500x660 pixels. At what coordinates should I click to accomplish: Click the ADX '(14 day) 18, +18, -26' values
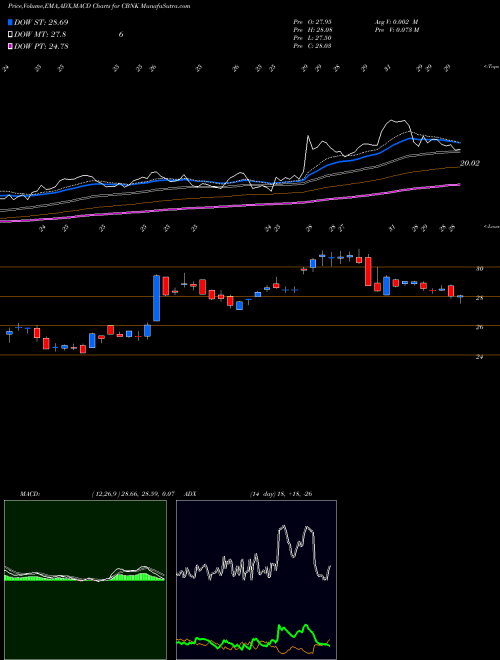coord(281,494)
